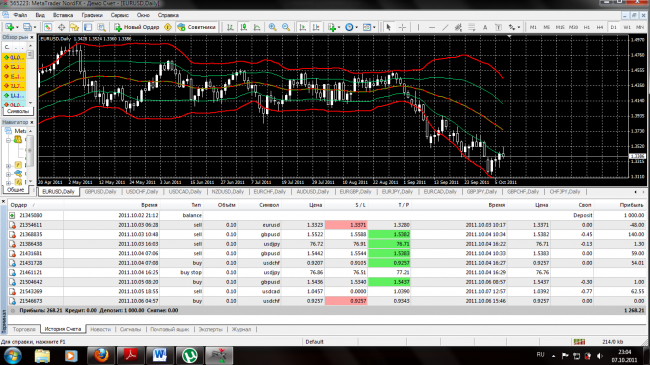
Task: Select the horizontal line tool
Action: [432, 27]
